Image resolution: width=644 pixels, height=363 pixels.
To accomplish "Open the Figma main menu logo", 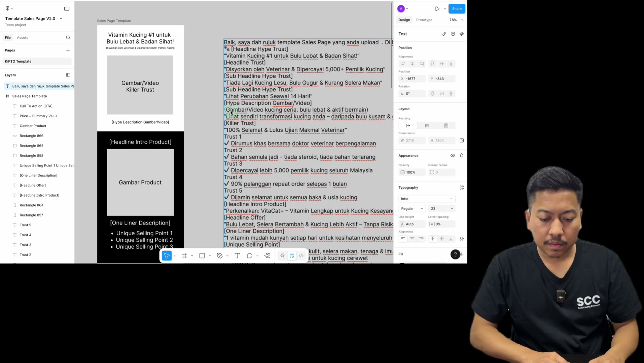I will tap(7, 9).
